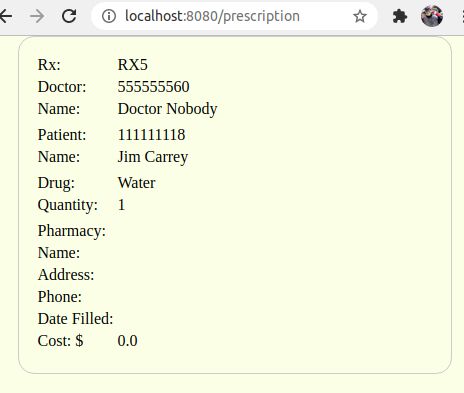The height and width of the screenshot is (393, 464).
Task: Click the Doctor Nobody name text
Action: [167, 109]
